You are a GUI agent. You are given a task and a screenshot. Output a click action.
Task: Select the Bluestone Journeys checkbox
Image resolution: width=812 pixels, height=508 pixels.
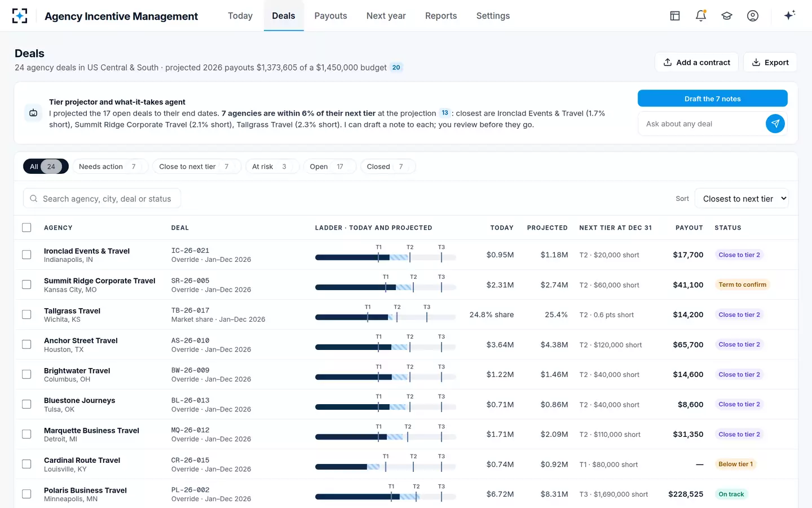[x=27, y=404]
